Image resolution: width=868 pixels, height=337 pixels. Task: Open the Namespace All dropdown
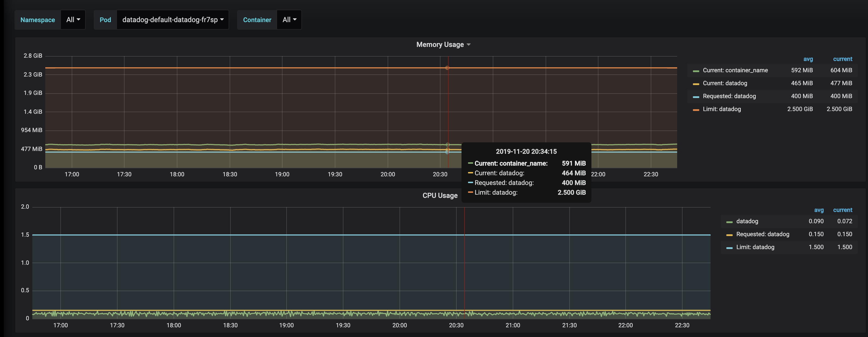(x=73, y=19)
